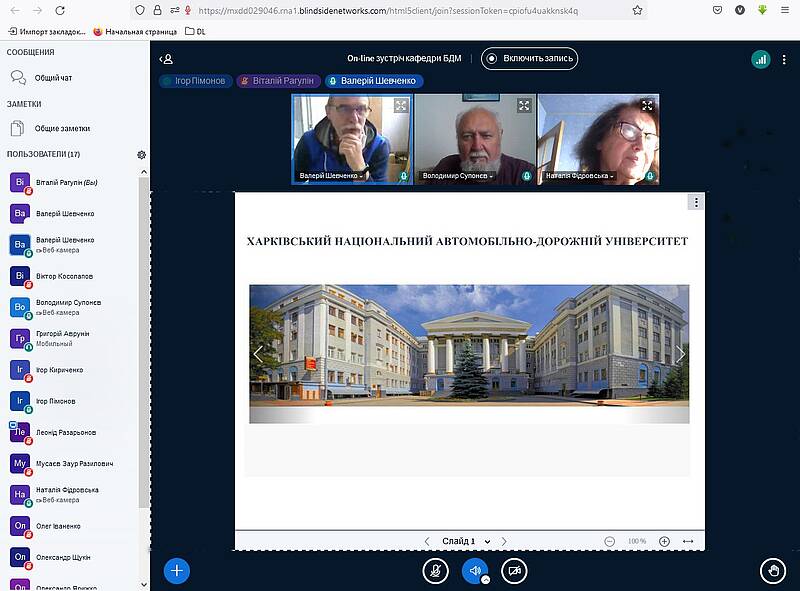Make Валерій Шевченко webcam fullscreen

click(401, 106)
